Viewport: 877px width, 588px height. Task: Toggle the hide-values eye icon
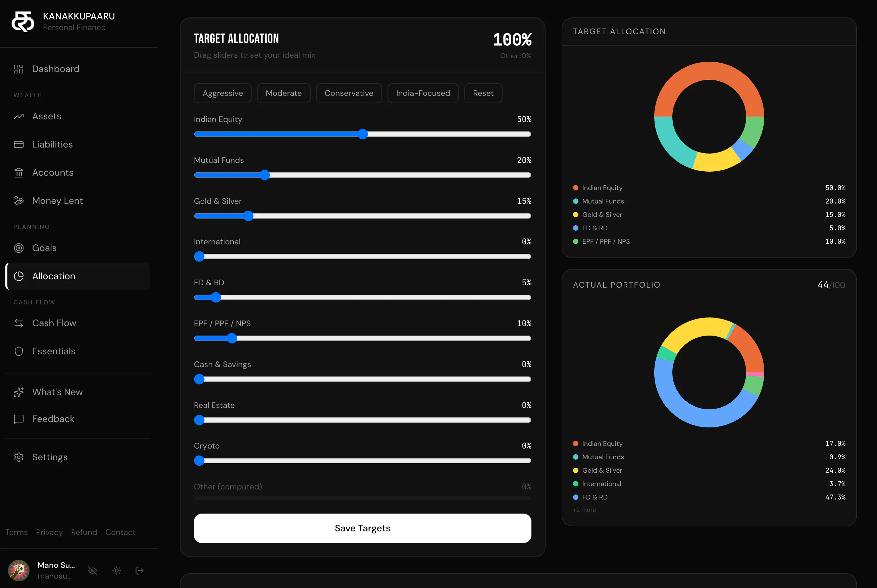click(93, 570)
